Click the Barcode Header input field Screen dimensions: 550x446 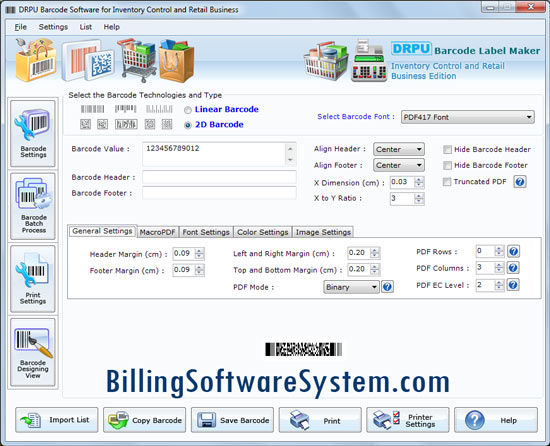(x=219, y=177)
